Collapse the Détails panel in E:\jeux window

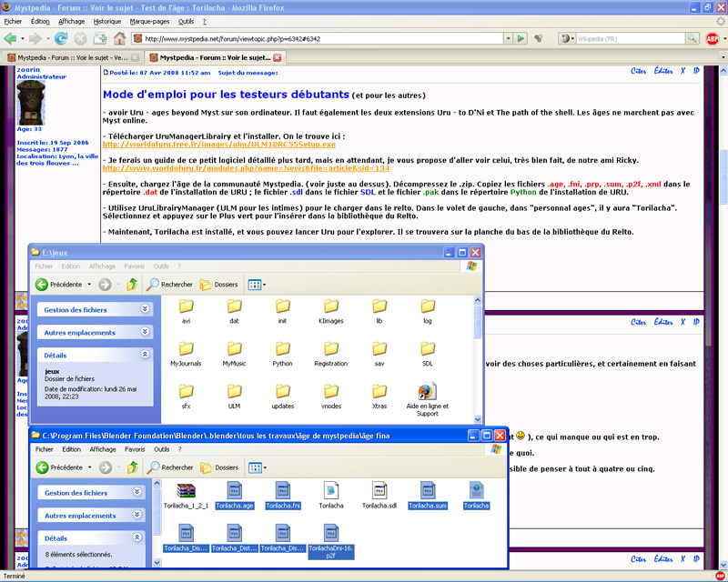pyautogui.click(x=145, y=355)
